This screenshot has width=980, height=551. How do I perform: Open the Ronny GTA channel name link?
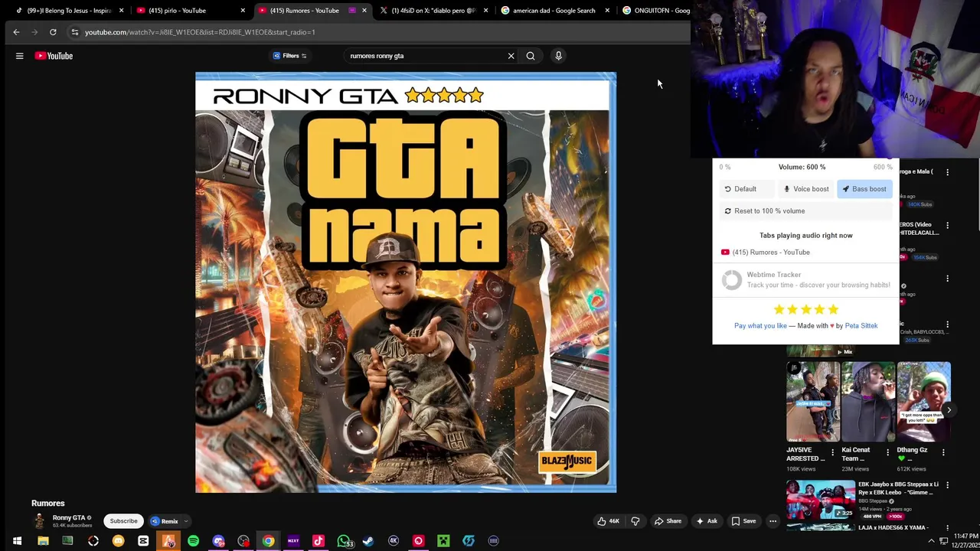69,518
